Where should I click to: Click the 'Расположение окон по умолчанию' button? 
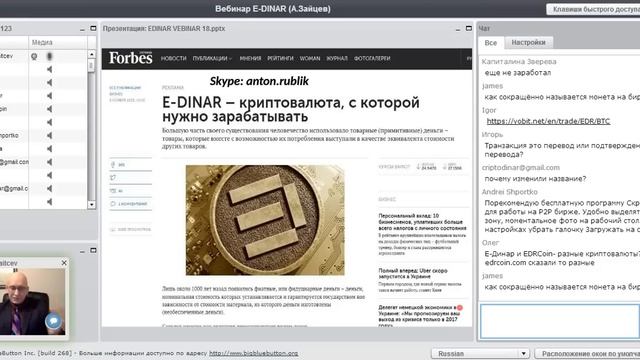click(x=587, y=353)
